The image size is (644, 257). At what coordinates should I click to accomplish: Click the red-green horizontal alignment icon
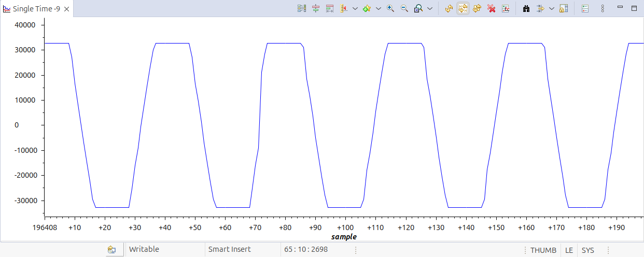tap(316, 9)
